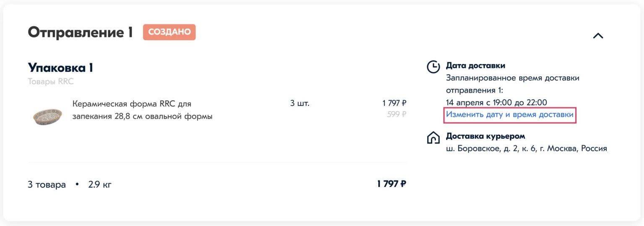Click the crossed-out 599 ₽ price
The height and width of the screenshot is (226, 644).
click(x=397, y=114)
